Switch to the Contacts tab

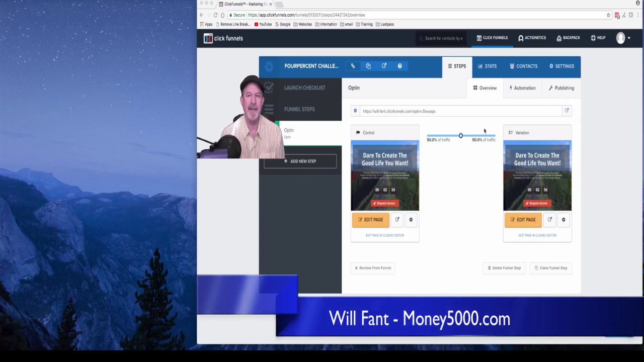(x=523, y=66)
